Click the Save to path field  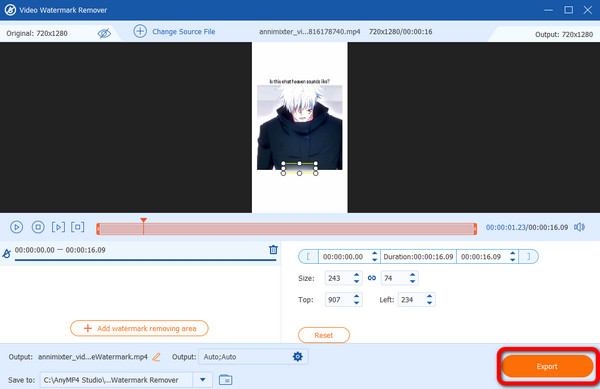[116, 380]
